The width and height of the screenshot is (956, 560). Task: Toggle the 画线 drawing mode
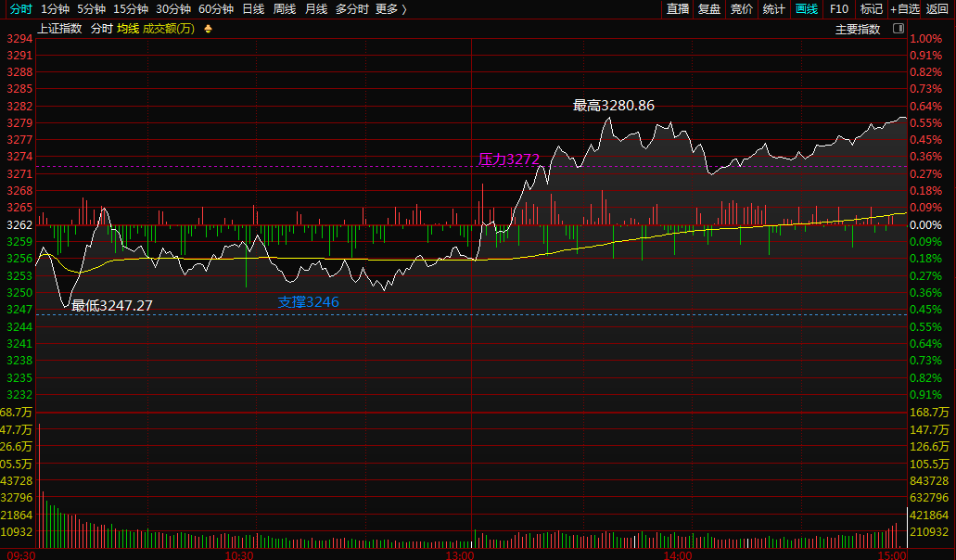point(807,9)
